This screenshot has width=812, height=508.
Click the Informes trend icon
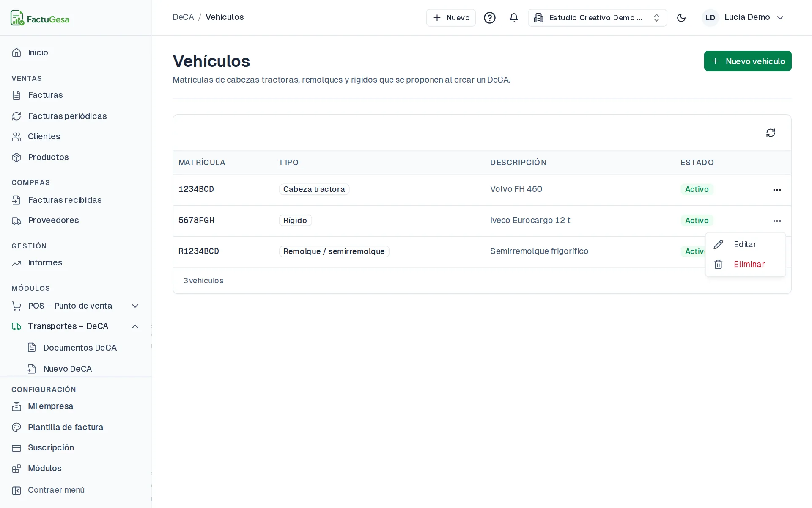16,263
